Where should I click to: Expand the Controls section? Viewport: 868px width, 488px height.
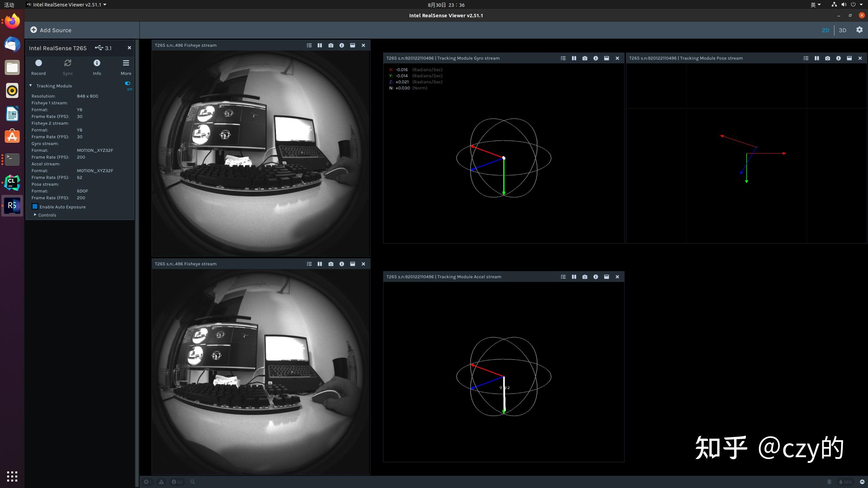(35, 215)
